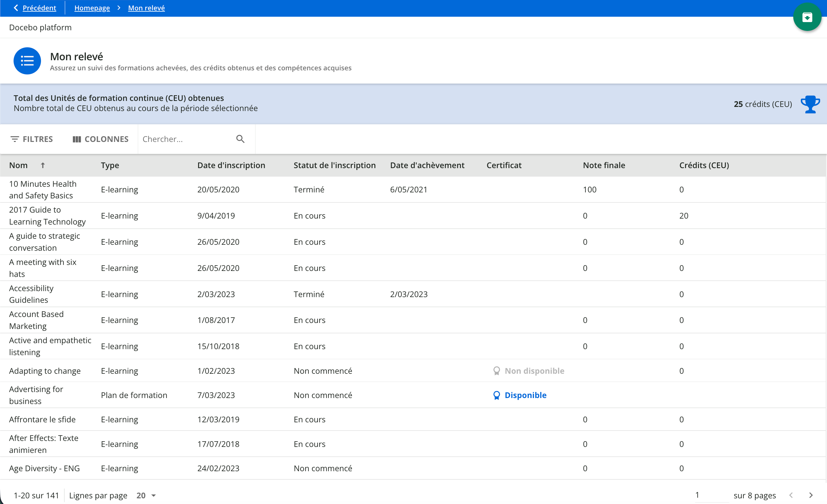
Task: Click the Disponible certificate ribbon icon
Action: [496, 395]
